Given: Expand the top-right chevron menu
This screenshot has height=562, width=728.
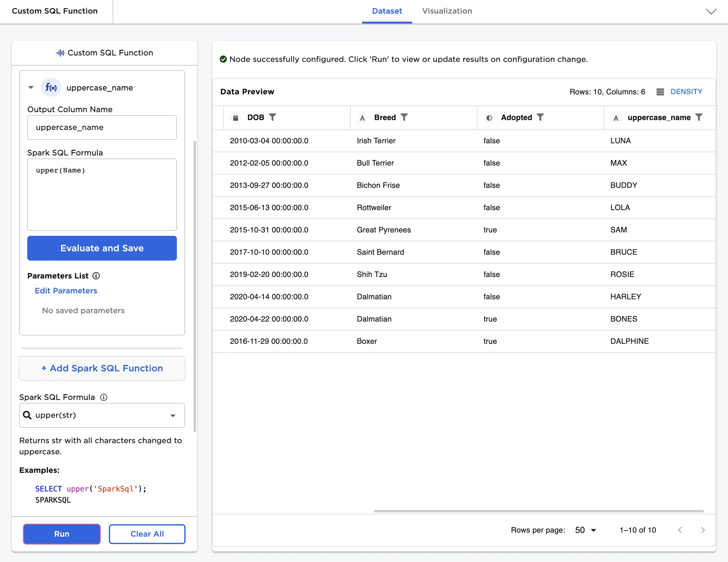Looking at the screenshot, I should click(711, 11).
